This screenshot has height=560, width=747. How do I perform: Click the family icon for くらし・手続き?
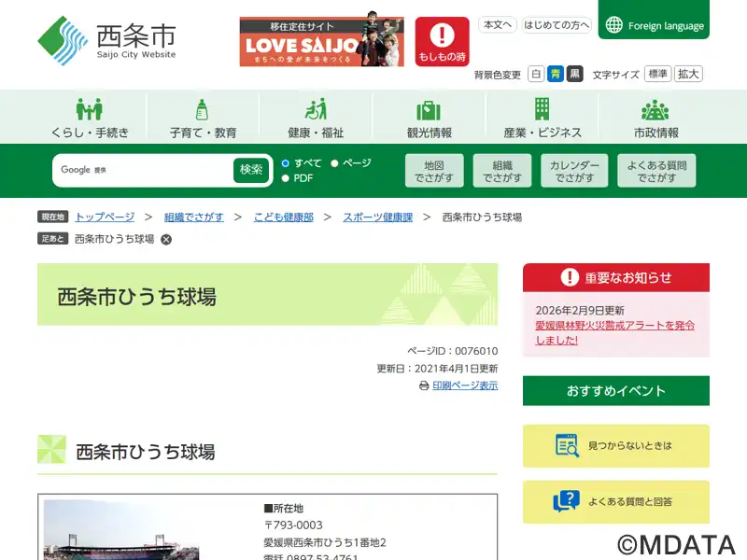coord(90,109)
